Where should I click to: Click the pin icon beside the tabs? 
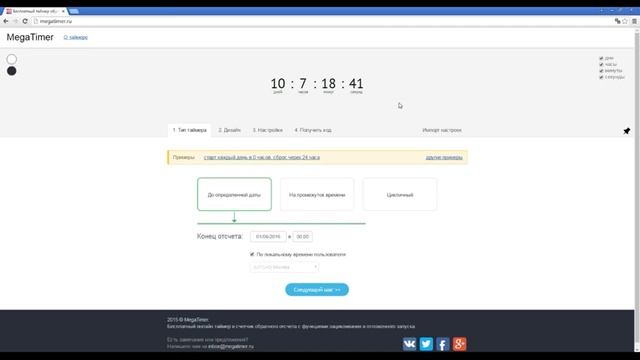(627, 131)
